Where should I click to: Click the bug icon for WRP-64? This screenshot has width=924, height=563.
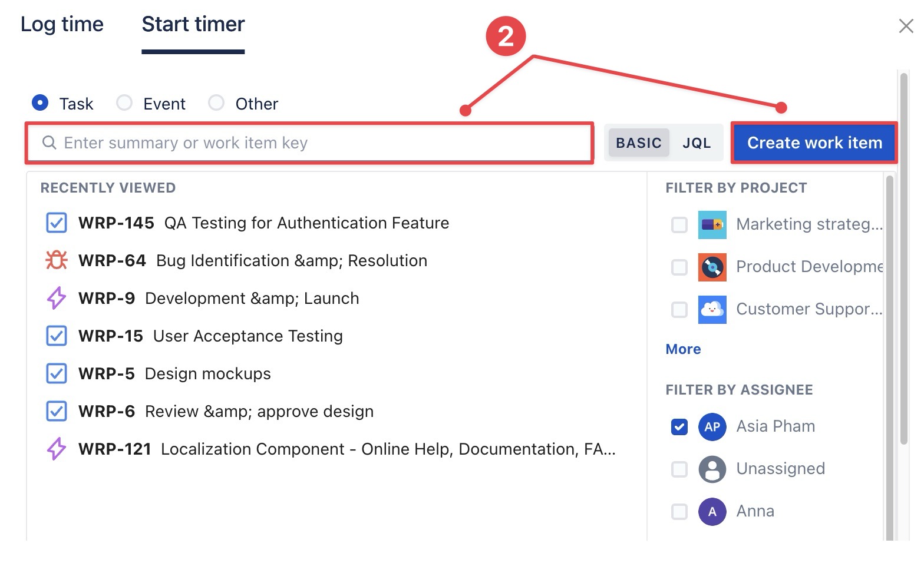pos(57,260)
